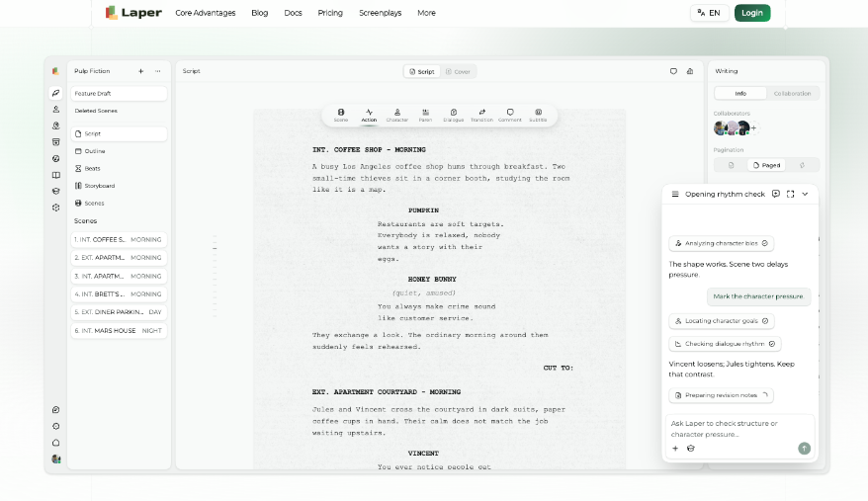Viewport: 868px width, 501px height.
Task: Click the Laper logo in the top navigation
Action: click(x=133, y=12)
